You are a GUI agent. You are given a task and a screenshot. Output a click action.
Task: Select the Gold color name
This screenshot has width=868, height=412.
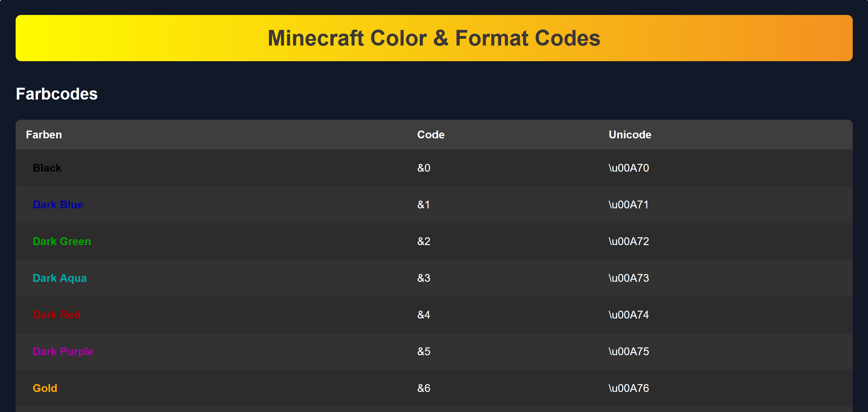pos(45,388)
